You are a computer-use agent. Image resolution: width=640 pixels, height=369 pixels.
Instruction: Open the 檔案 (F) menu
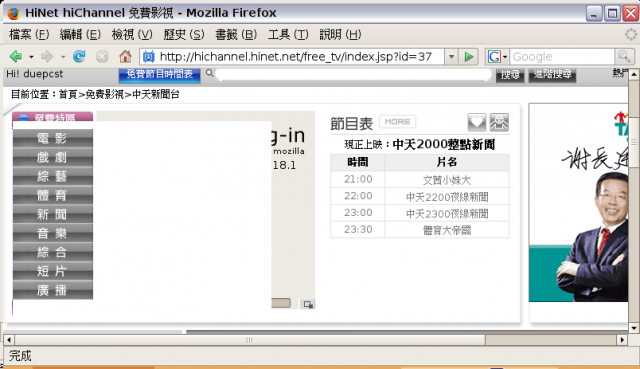tap(29, 35)
